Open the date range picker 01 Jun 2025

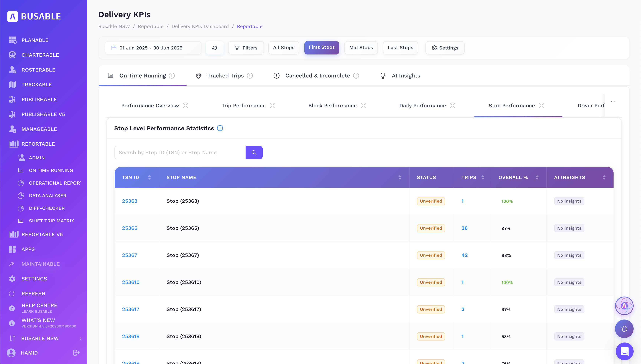153,48
